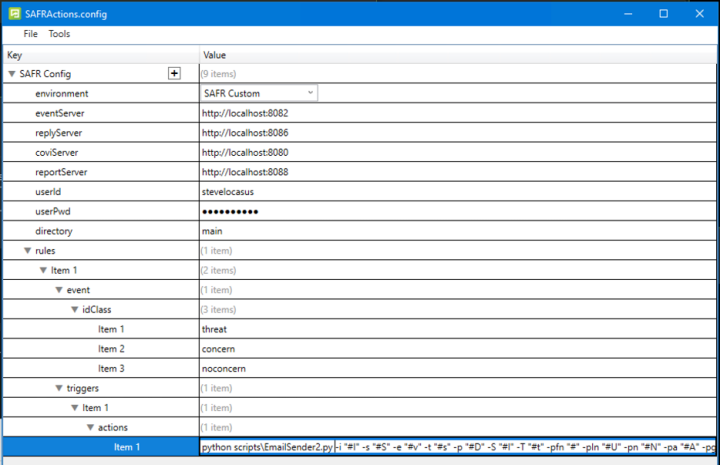
Task: Minimize the SAFRActions.config window
Action: pyautogui.click(x=628, y=14)
